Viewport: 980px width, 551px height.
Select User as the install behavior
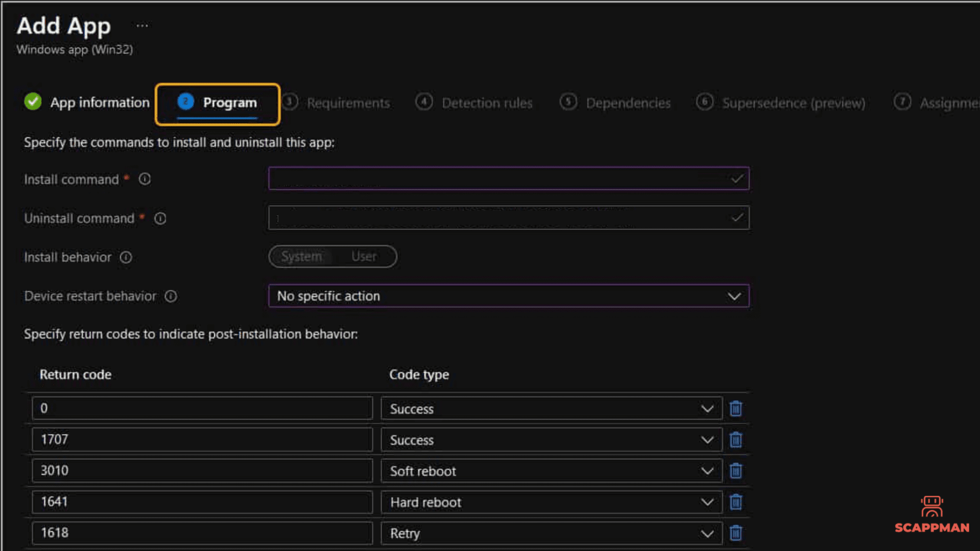[x=364, y=256]
